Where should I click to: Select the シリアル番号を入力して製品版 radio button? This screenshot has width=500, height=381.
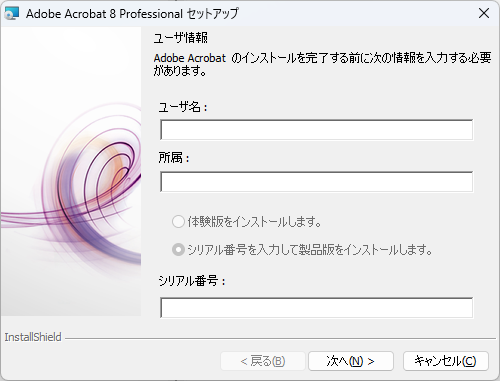(x=178, y=249)
